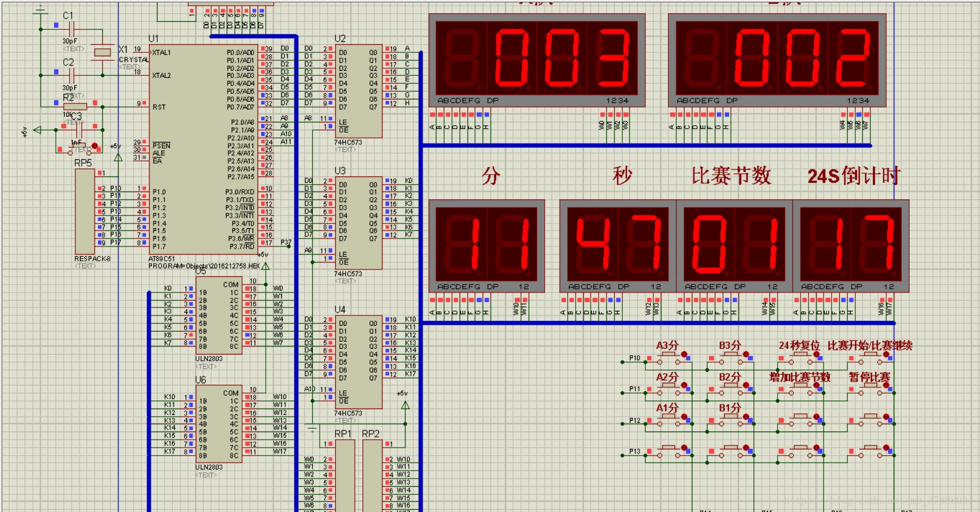This screenshot has width=980, height=512.
Task: Click the 24S倒计时 heading label
Action: coord(853,175)
